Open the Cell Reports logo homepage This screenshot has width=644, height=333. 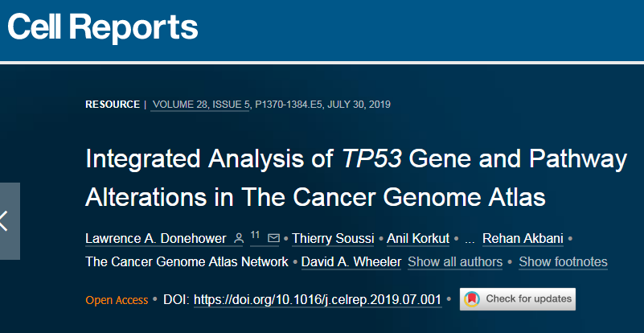(x=103, y=27)
